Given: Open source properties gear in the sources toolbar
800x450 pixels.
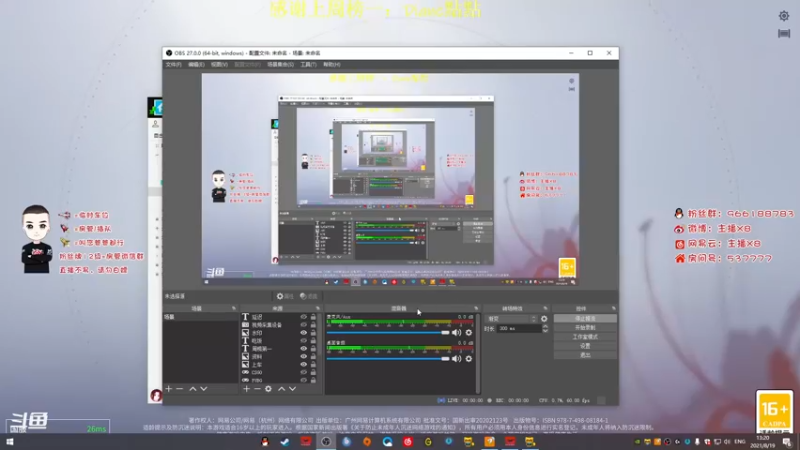Looking at the screenshot, I should pyautogui.click(x=268, y=389).
